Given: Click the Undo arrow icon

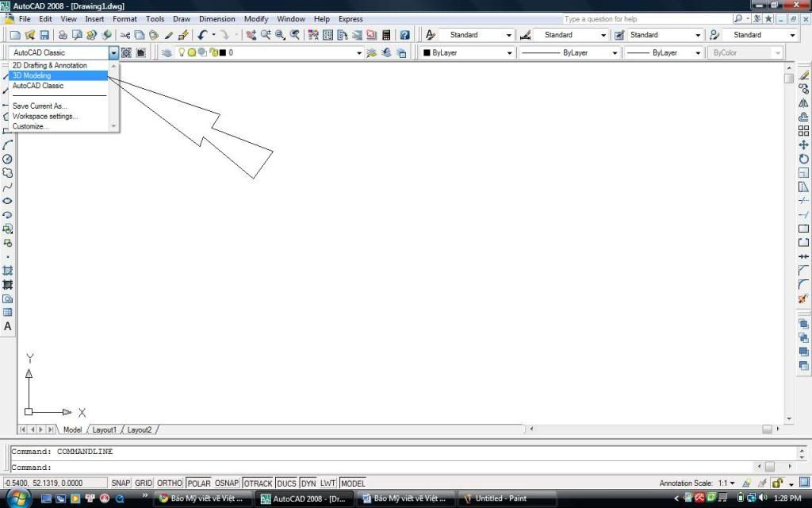Looking at the screenshot, I should pos(202,35).
